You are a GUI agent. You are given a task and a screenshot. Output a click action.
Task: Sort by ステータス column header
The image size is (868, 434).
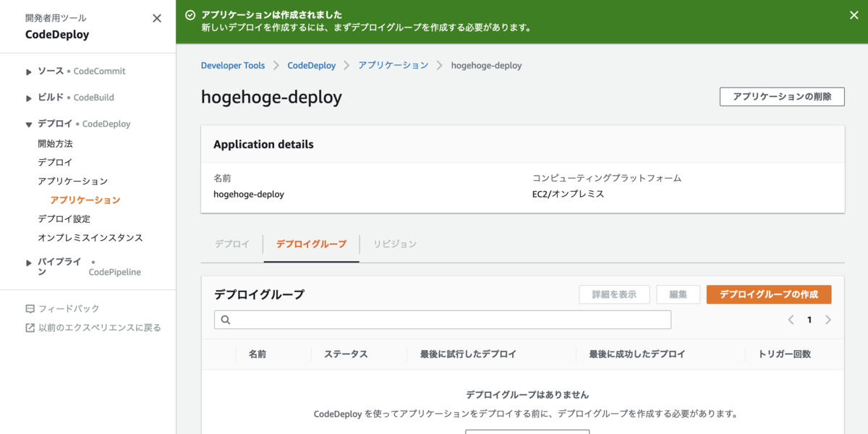tap(346, 354)
